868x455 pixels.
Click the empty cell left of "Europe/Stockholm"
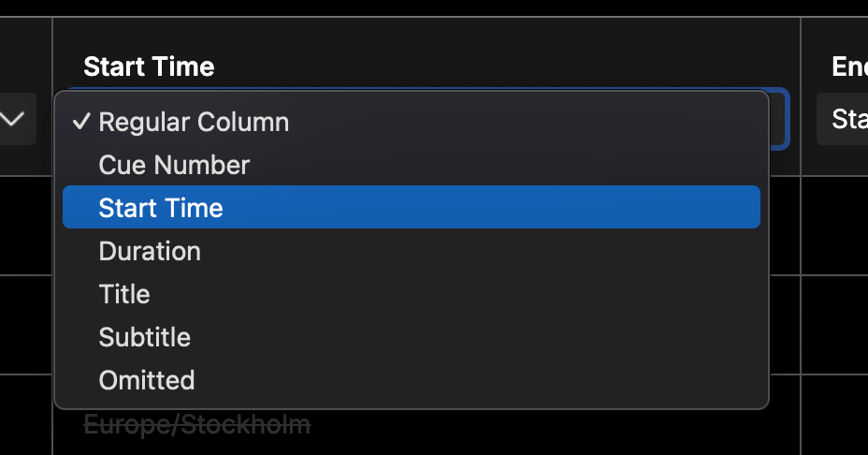click(x=25, y=416)
